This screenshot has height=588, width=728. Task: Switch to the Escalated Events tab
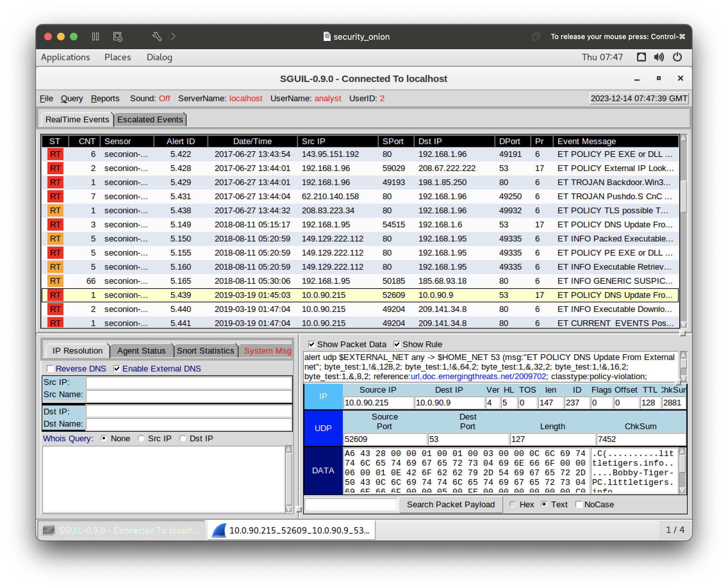[x=150, y=119]
